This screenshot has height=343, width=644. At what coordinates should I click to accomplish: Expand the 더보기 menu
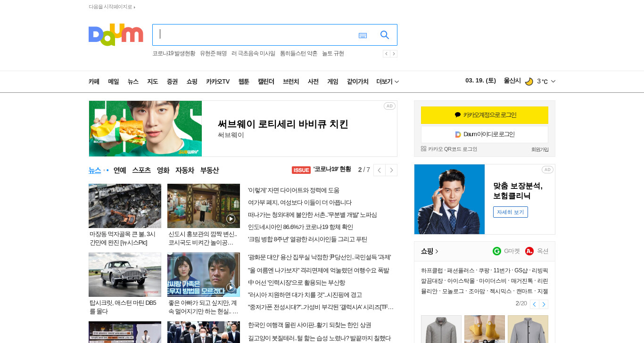click(x=388, y=82)
